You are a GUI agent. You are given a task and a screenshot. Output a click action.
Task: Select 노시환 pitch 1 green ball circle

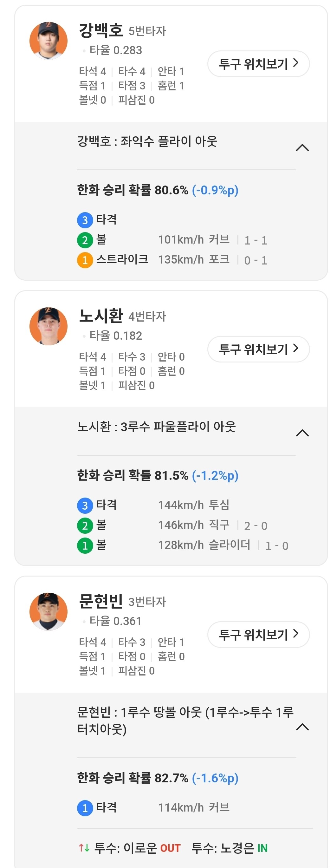[x=85, y=545]
